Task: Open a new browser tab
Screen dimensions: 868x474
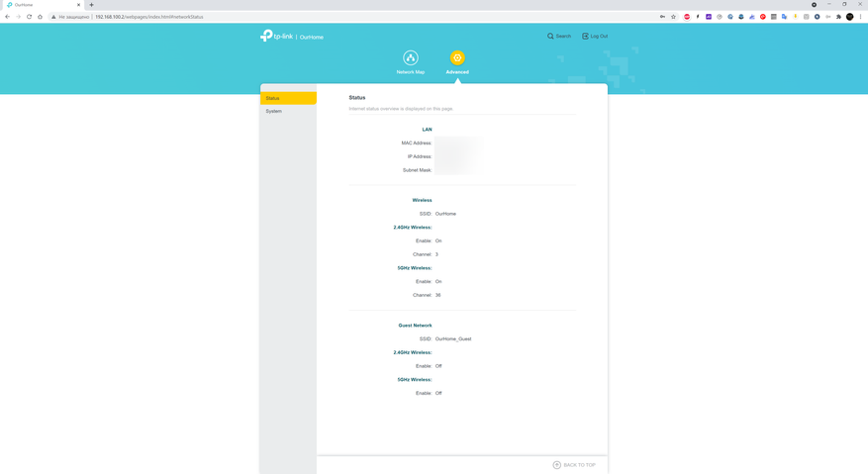Action: click(x=92, y=5)
